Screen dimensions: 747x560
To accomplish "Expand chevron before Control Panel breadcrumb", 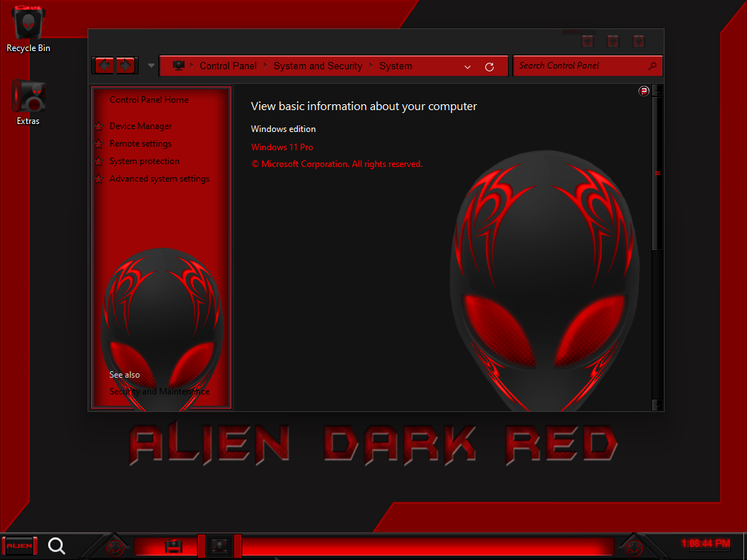I will click(192, 65).
